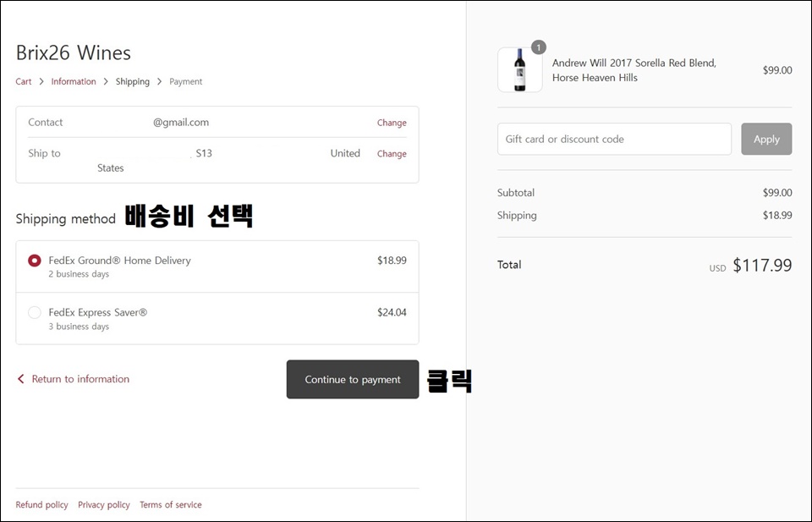Select the Payment breadcrumb step
The image size is (812, 522).
click(186, 82)
